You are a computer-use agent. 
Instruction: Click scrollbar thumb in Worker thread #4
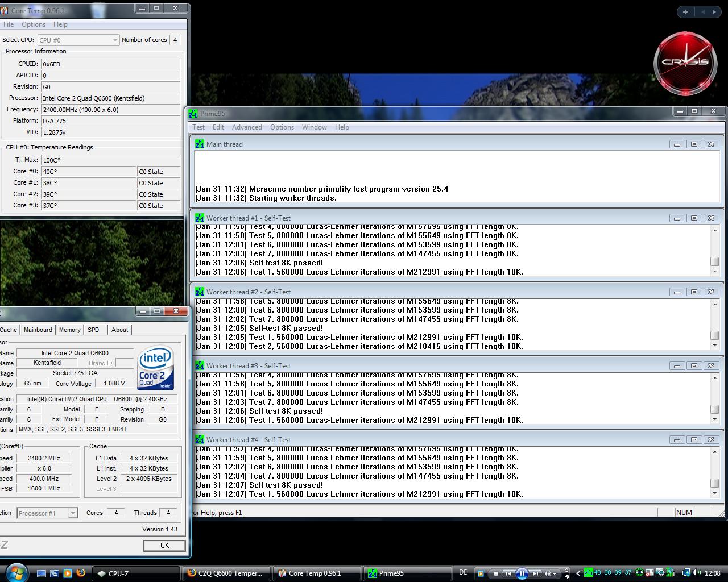pyautogui.click(x=715, y=483)
